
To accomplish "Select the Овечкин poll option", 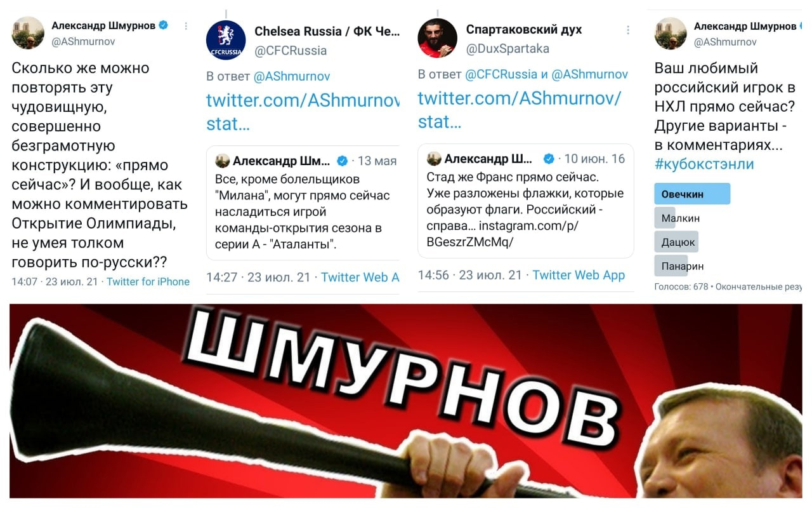I will point(692,194).
